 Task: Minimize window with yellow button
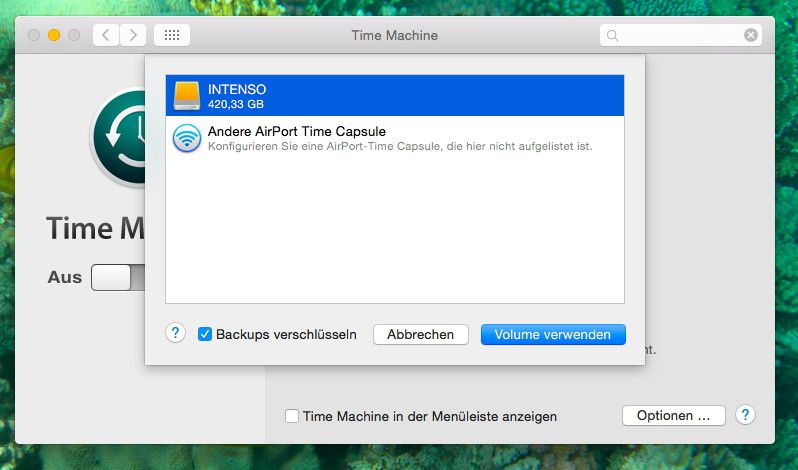point(54,35)
